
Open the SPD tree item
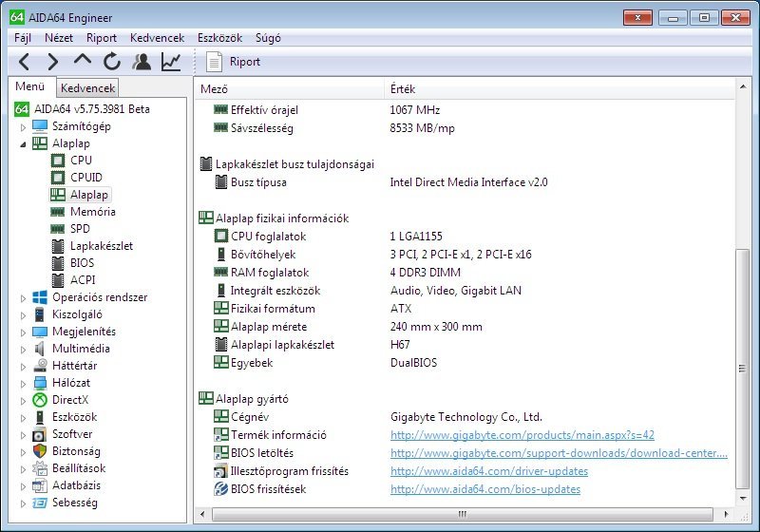pos(80,229)
